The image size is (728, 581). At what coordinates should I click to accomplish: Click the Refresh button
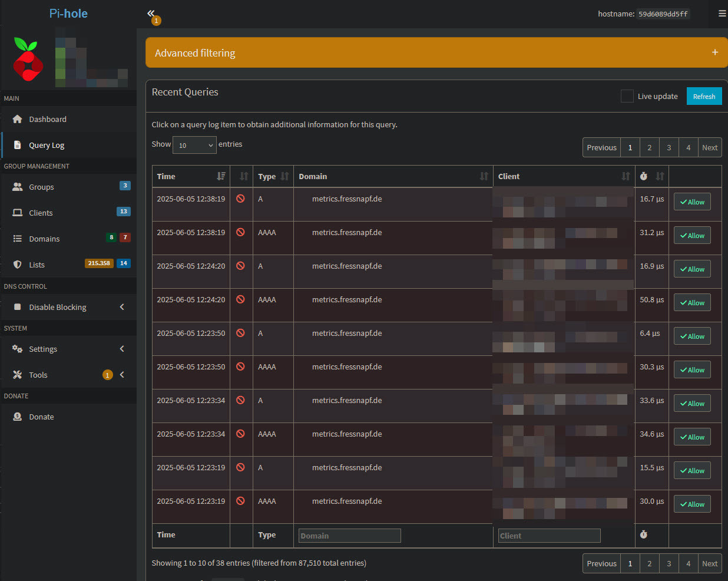704,96
